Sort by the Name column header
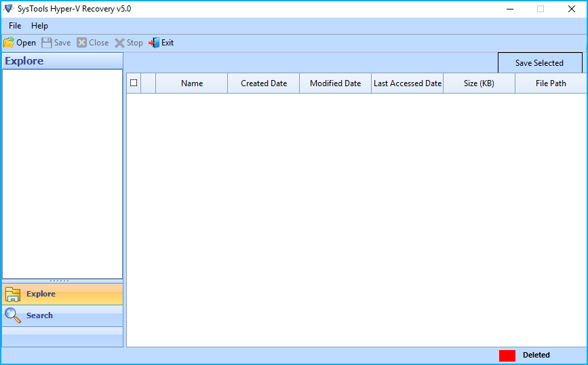The image size is (588, 365). tap(192, 83)
